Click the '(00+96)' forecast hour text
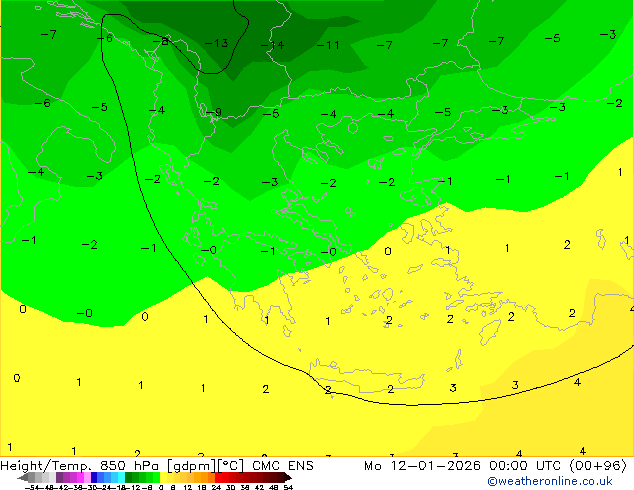The height and width of the screenshot is (490, 634). point(598,466)
